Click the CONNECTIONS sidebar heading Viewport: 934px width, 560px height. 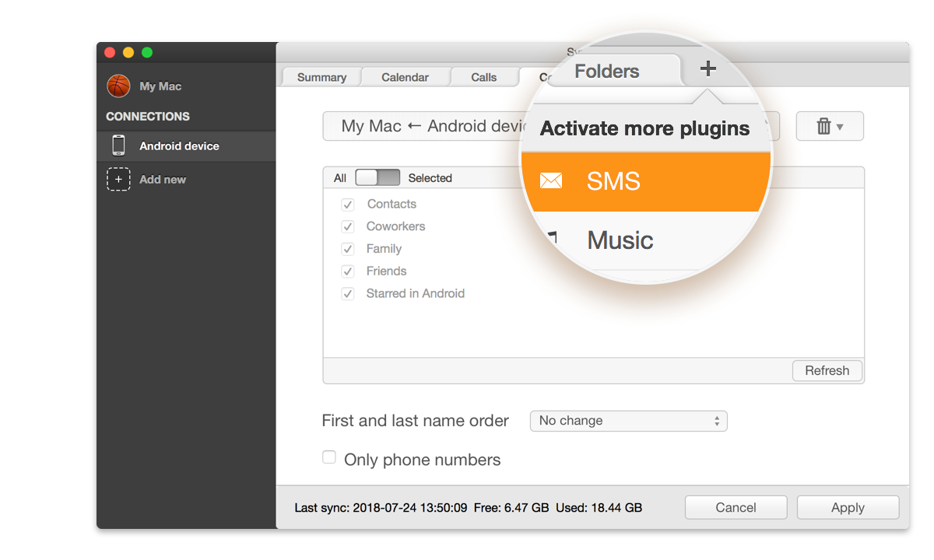[148, 116]
